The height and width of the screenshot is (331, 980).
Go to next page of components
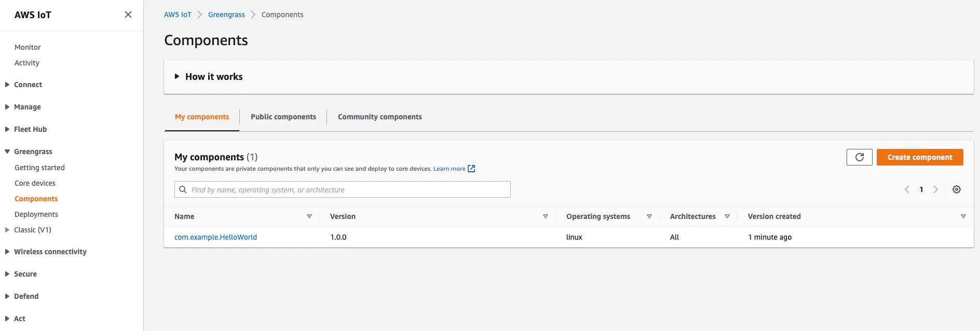[936, 189]
